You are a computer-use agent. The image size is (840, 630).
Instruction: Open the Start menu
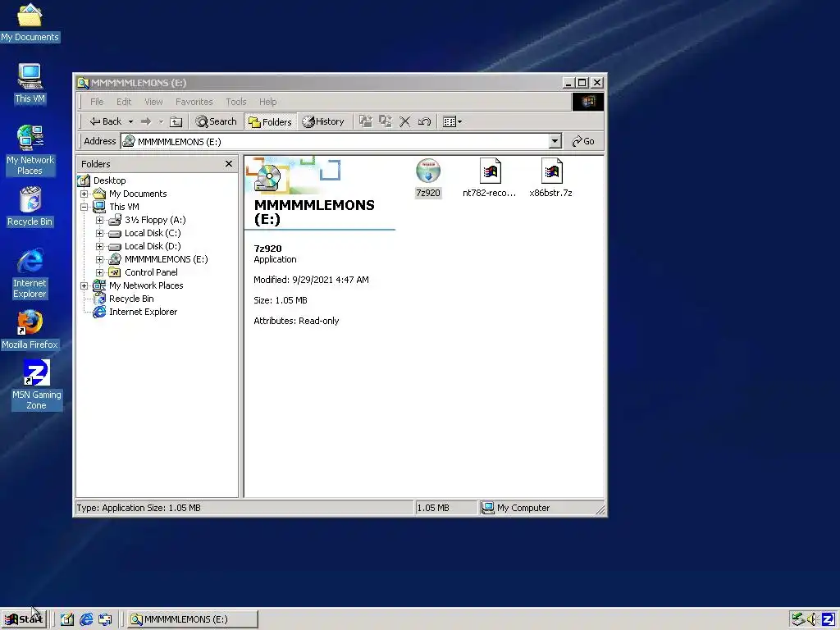click(x=24, y=619)
